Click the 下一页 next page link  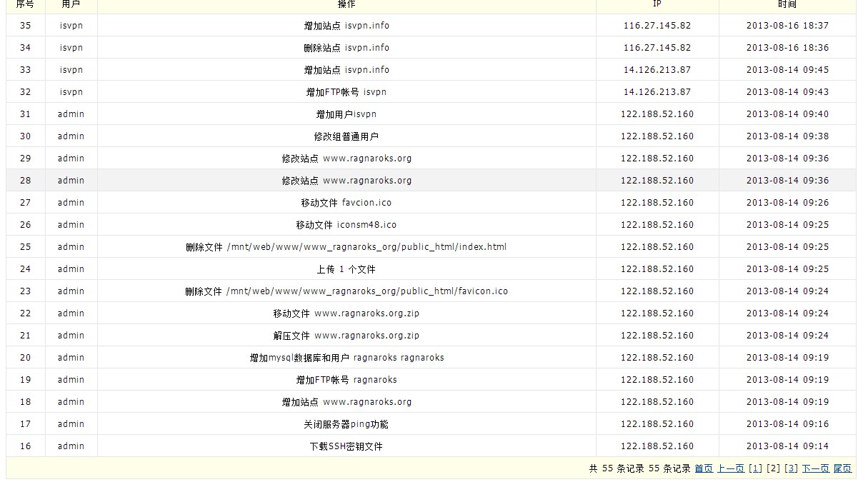point(815,468)
